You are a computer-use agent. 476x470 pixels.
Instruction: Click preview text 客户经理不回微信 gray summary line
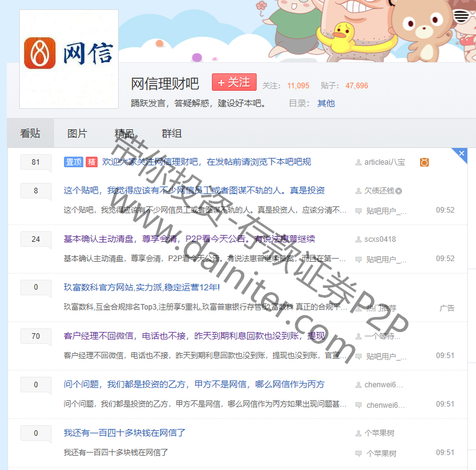pos(205,355)
